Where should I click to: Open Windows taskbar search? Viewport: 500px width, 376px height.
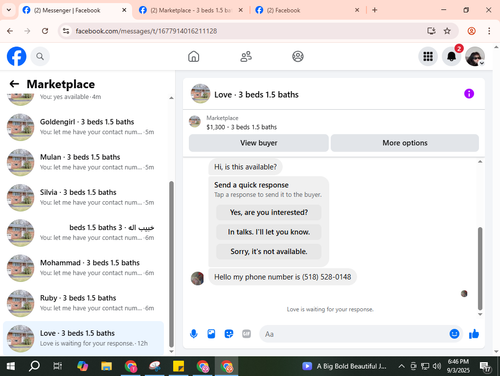(34, 366)
